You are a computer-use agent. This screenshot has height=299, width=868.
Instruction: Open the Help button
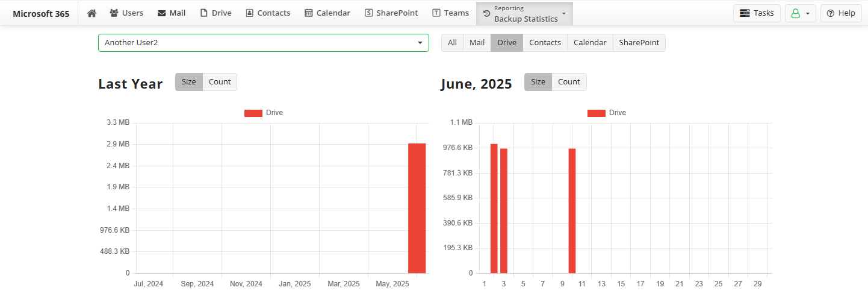[x=841, y=13]
